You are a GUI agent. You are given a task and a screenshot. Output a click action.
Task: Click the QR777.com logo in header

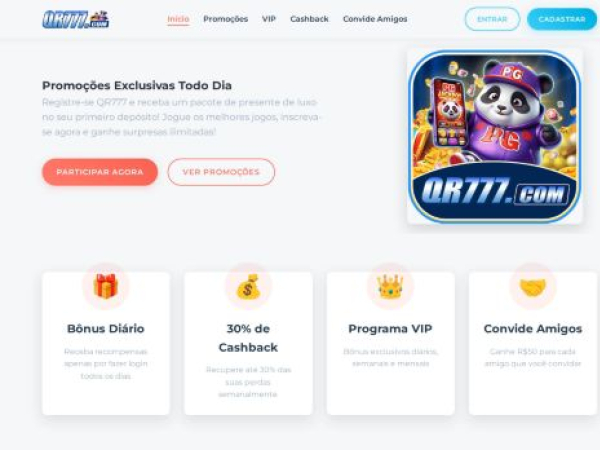(75, 19)
